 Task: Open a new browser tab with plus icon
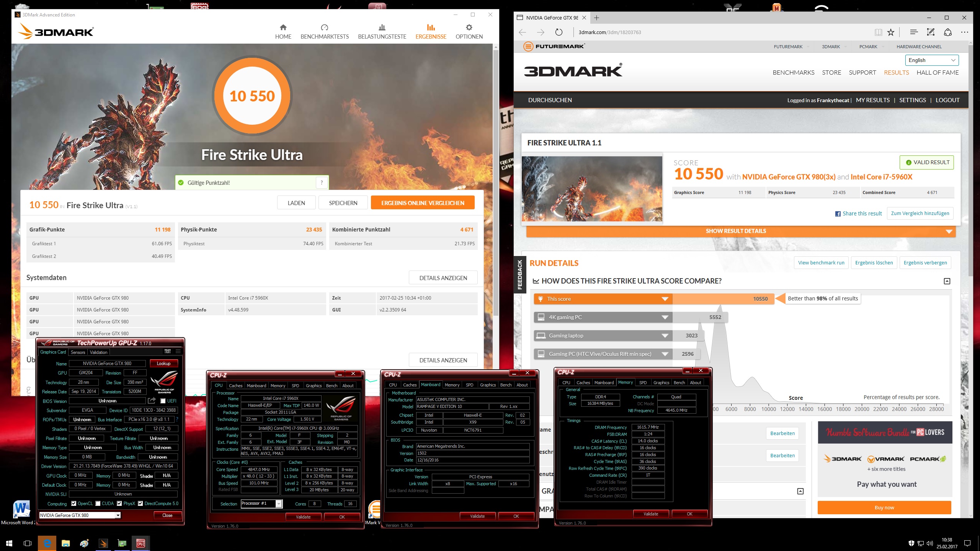tap(596, 18)
